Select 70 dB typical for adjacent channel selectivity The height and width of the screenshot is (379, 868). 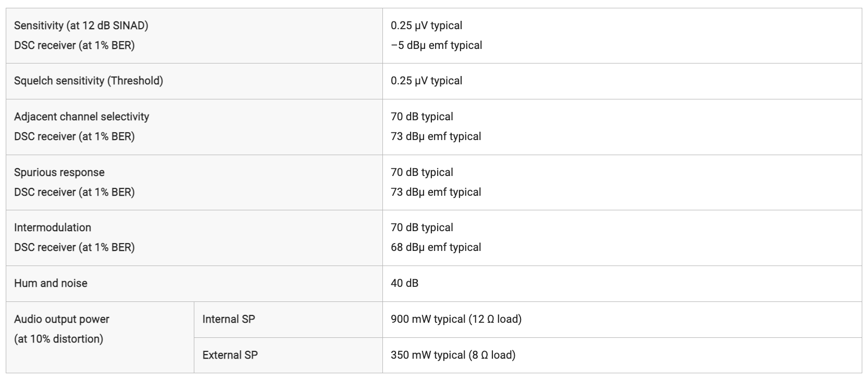click(x=422, y=117)
